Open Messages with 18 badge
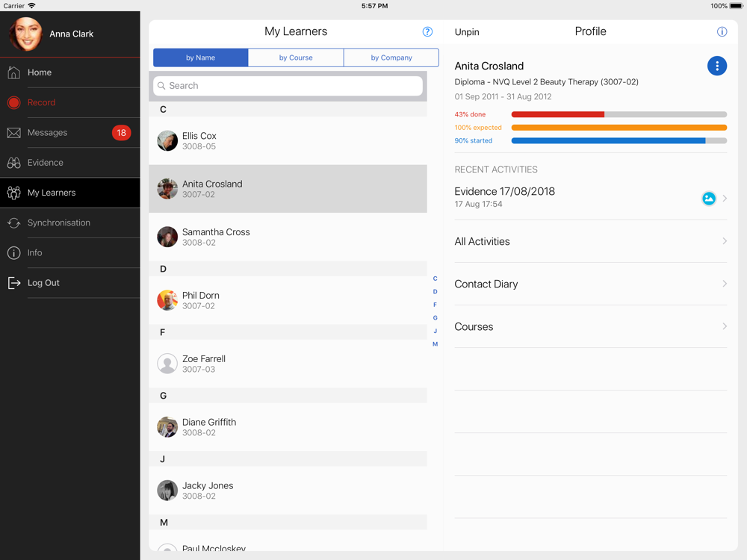The height and width of the screenshot is (560, 747). pyautogui.click(x=70, y=132)
